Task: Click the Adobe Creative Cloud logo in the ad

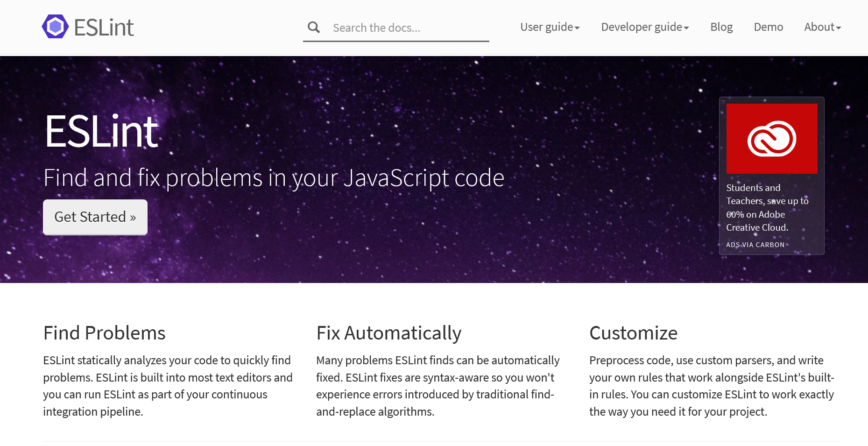Action: [x=771, y=138]
